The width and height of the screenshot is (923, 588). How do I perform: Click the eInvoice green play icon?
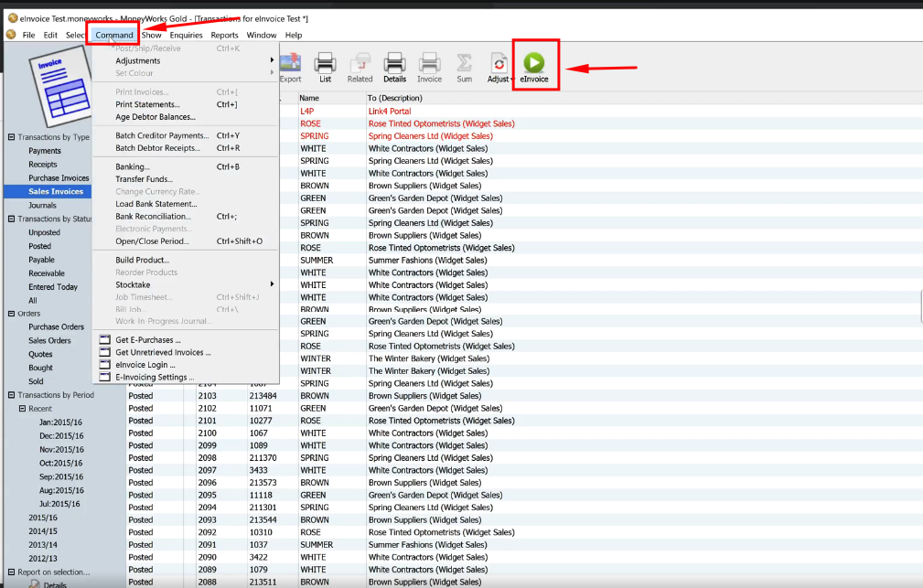(x=534, y=62)
